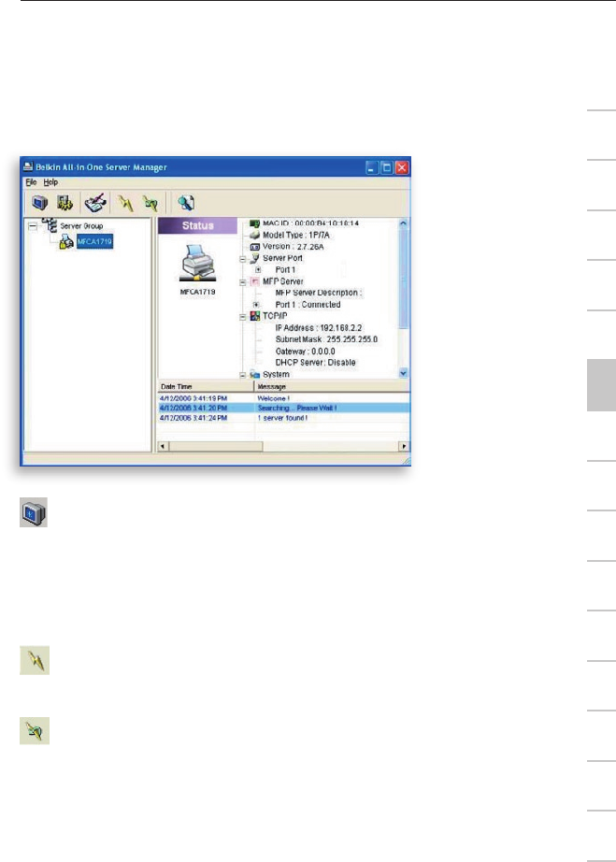This screenshot has width=616, height=862.
Task: Click the Server Port plug icon
Action: click(254, 258)
